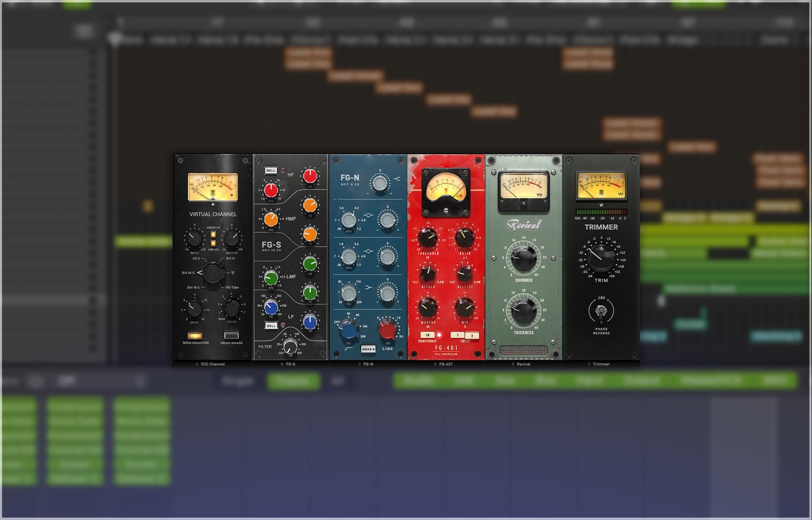Click the 'Brit 4k E' console label
Viewport: 812px width, 520px height.
pos(193,287)
